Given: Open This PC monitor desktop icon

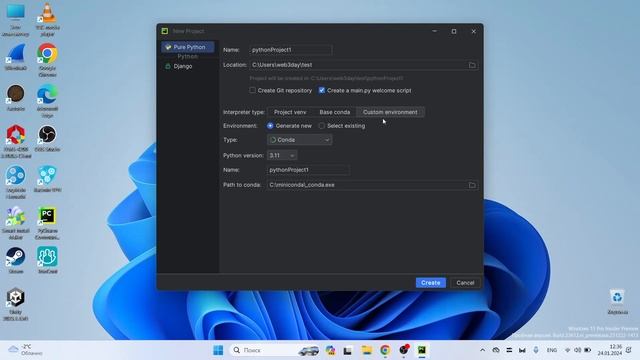Looking at the screenshot, I should click(x=16, y=19).
